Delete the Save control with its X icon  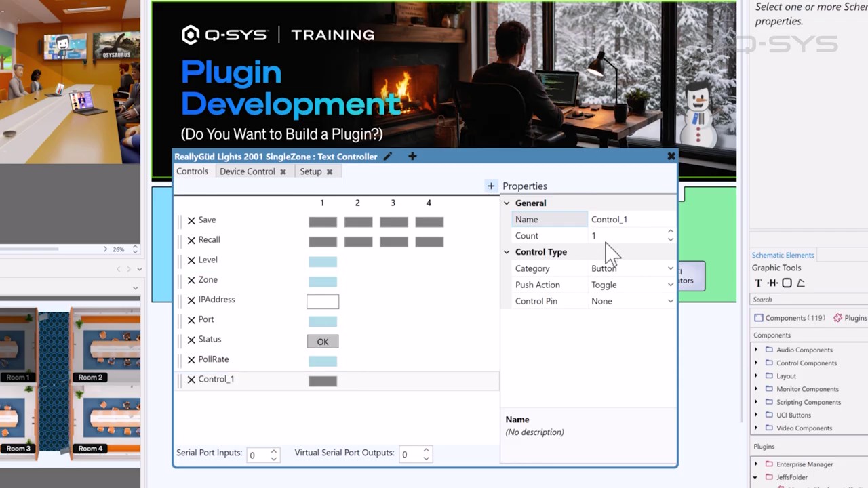191,220
